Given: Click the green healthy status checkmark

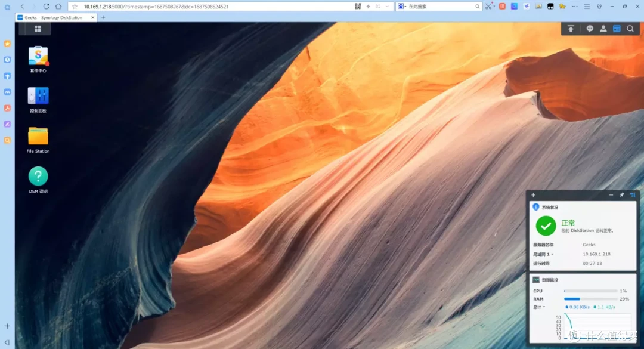Looking at the screenshot, I should tap(546, 226).
